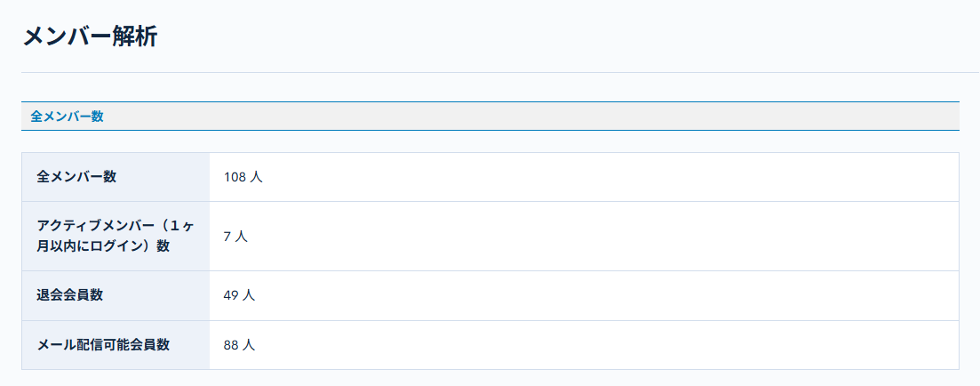Click the 人 unit after 88
The height and width of the screenshot is (386, 980).
[x=249, y=345]
